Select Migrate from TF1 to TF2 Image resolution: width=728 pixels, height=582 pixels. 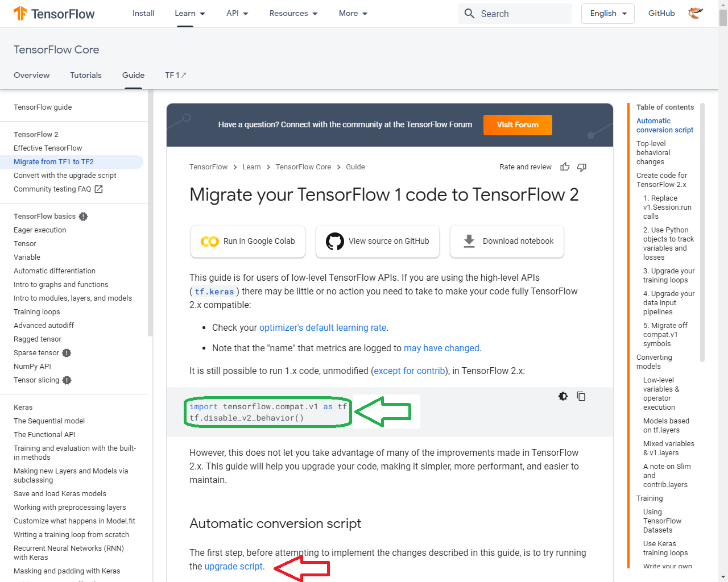click(x=72, y=162)
